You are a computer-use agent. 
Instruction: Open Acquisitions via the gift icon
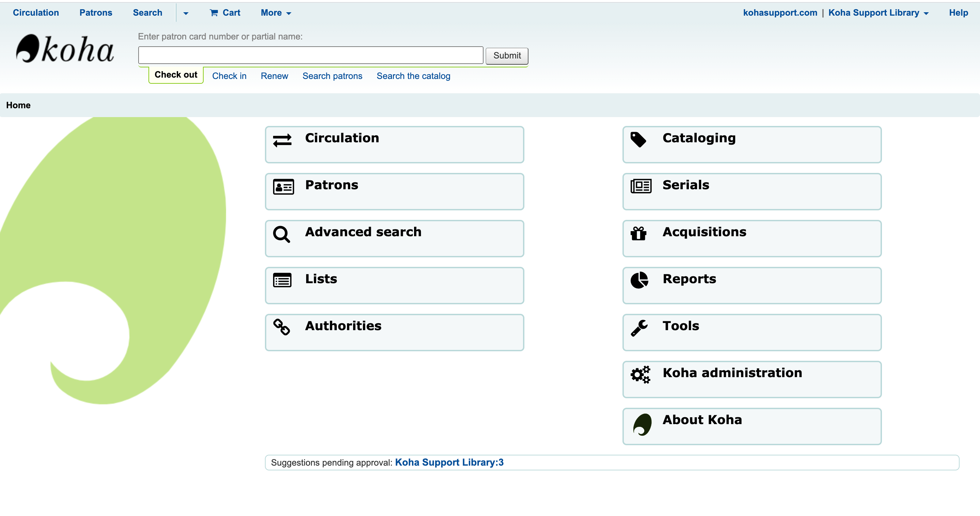pyautogui.click(x=639, y=234)
